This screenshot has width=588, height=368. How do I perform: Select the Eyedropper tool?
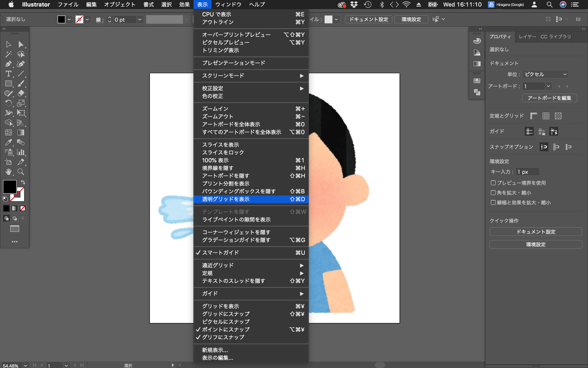pos(9,143)
